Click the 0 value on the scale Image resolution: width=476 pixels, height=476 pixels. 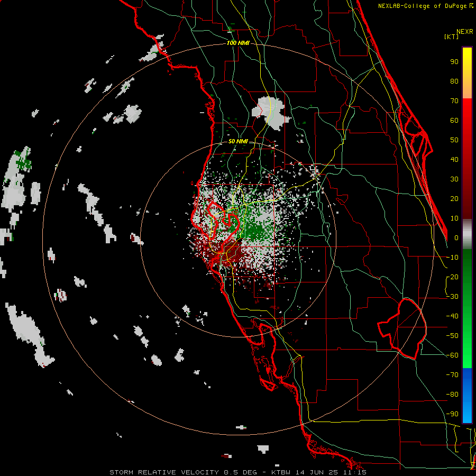pyautogui.click(x=456, y=237)
